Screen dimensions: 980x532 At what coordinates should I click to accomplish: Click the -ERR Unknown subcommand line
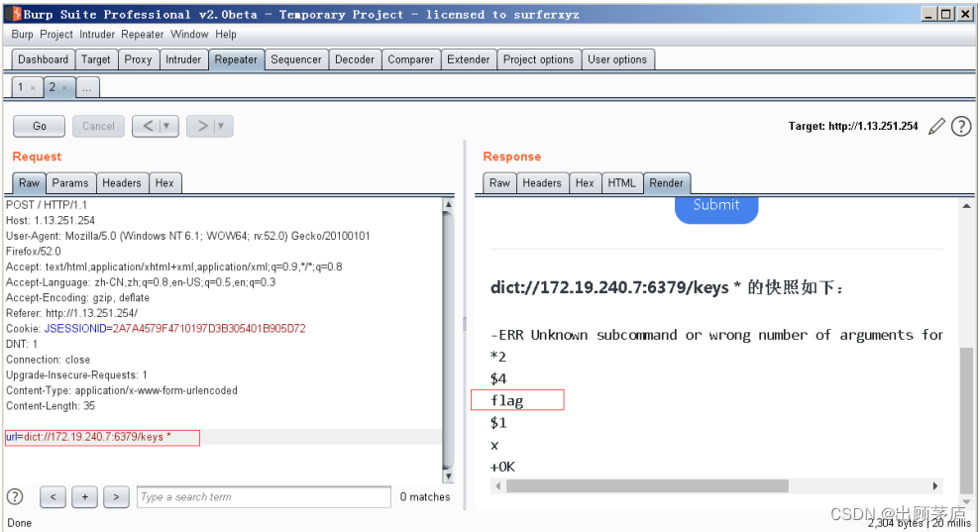coord(716,335)
